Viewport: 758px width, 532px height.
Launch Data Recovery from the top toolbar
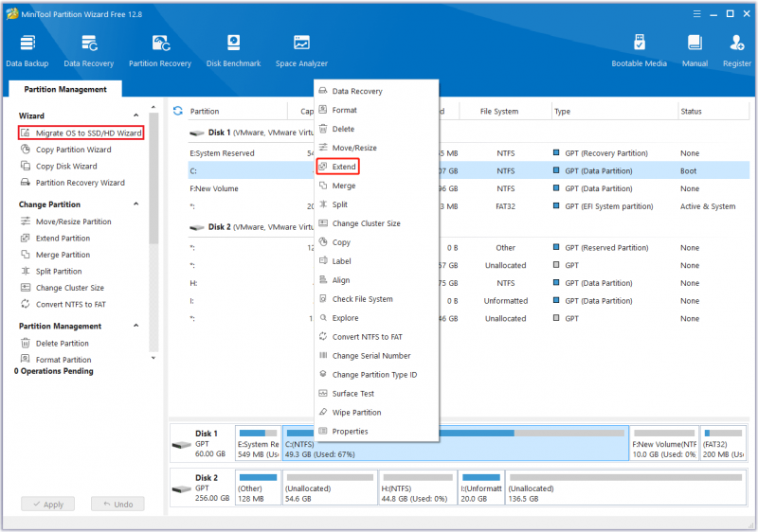pyautogui.click(x=88, y=51)
